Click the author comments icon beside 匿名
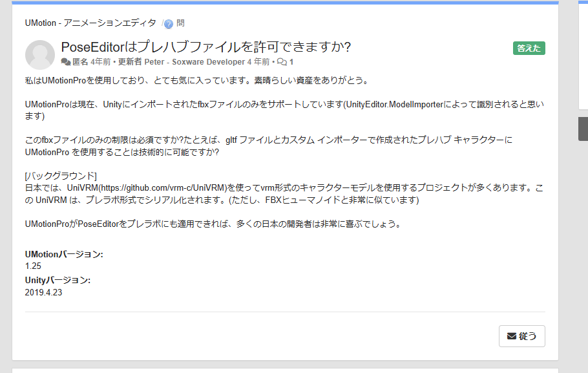This screenshot has width=588, height=373. [66, 62]
